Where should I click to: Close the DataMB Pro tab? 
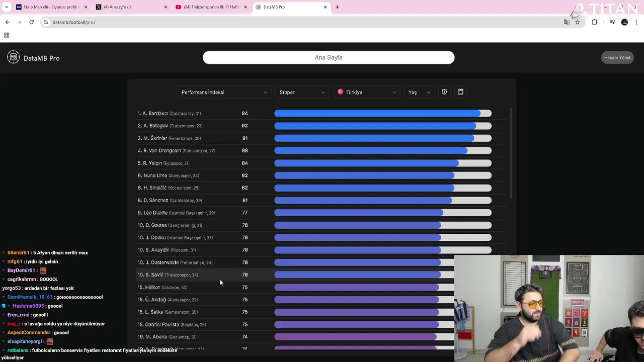click(x=325, y=7)
